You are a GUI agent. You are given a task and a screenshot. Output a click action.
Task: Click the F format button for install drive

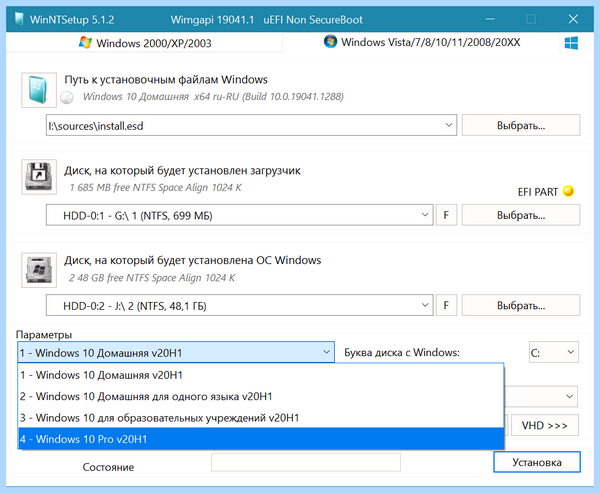[x=446, y=305]
